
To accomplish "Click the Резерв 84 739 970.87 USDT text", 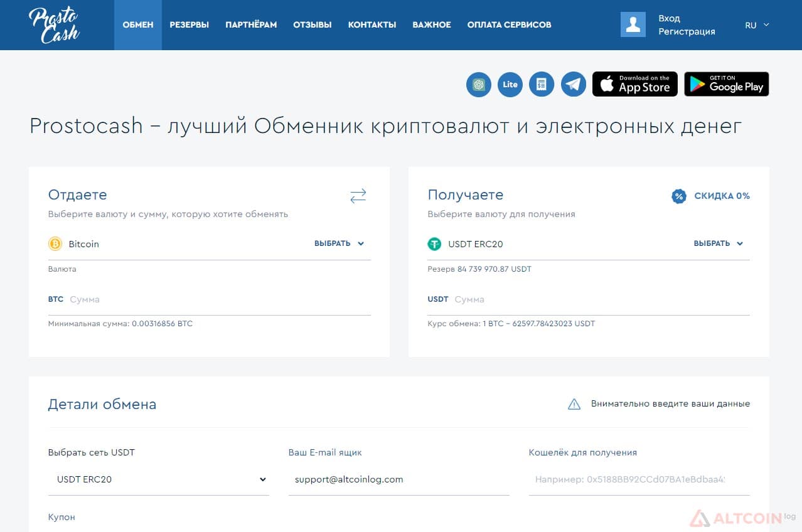I will pyautogui.click(x=479, y=269).
